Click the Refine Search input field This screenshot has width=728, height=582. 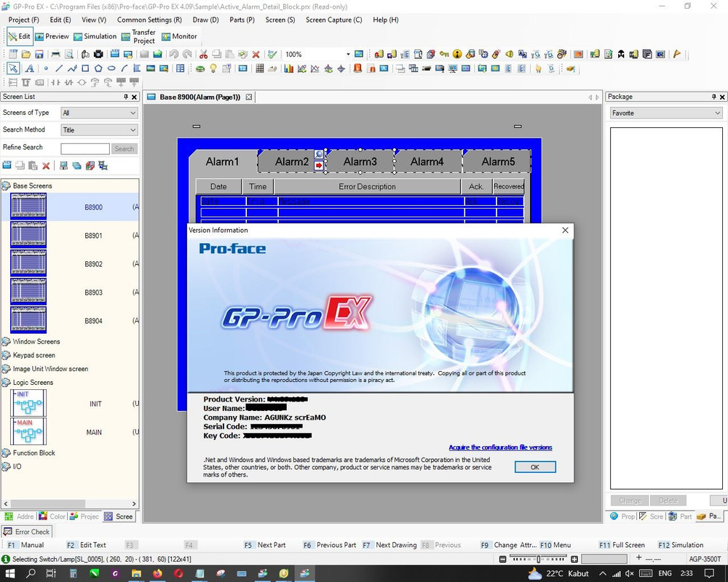tap(85, 148)
